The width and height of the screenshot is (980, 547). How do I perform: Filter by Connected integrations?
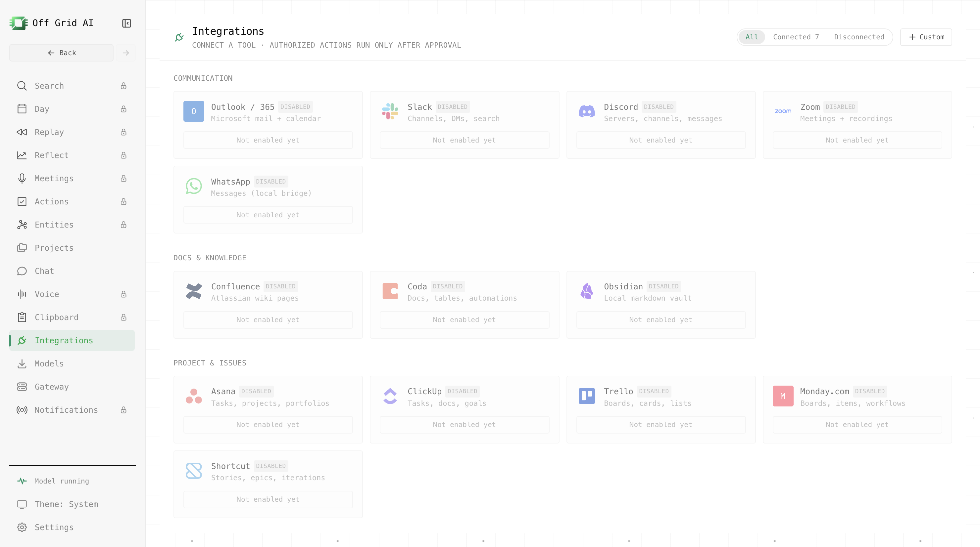click(x=796, y=37)
